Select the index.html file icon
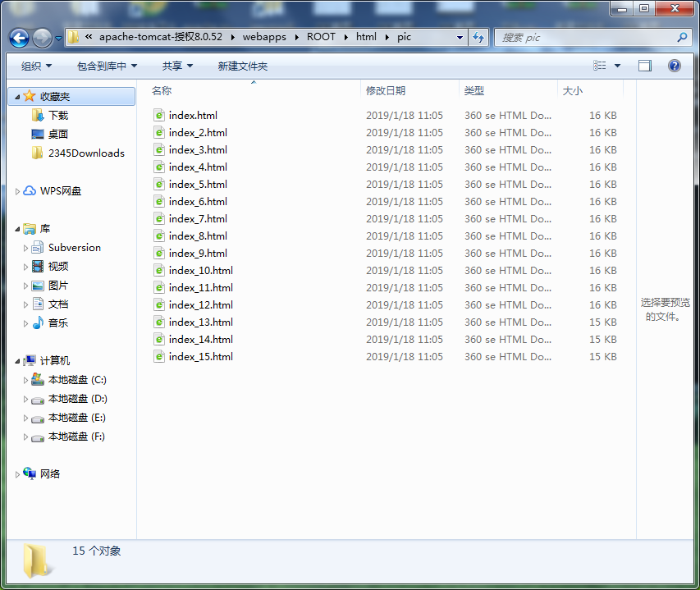The width and height of the screenshot is (700, 590). 159,115
